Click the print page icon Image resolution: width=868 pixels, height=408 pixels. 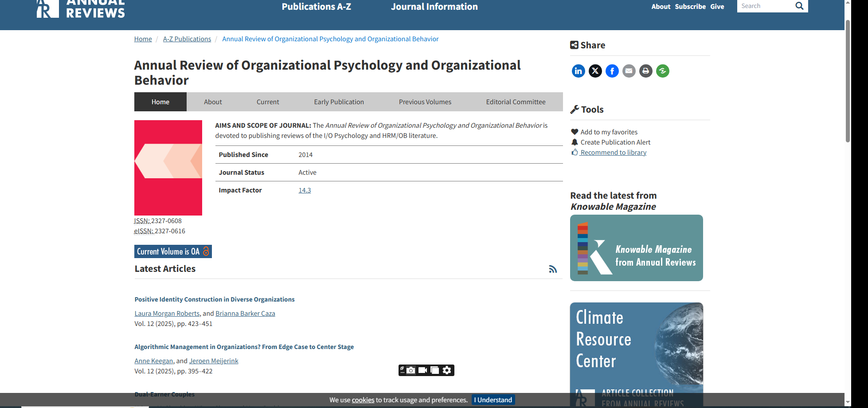(645, 71)
